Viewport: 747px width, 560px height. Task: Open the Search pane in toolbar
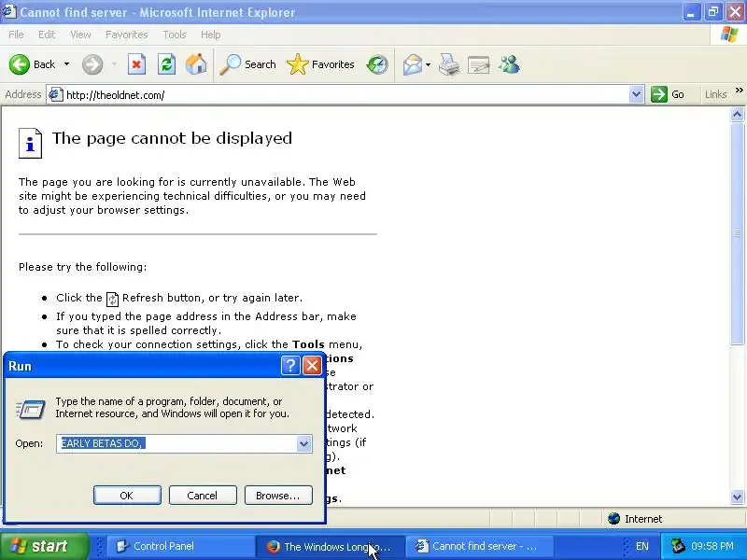[x=247, y=64]
